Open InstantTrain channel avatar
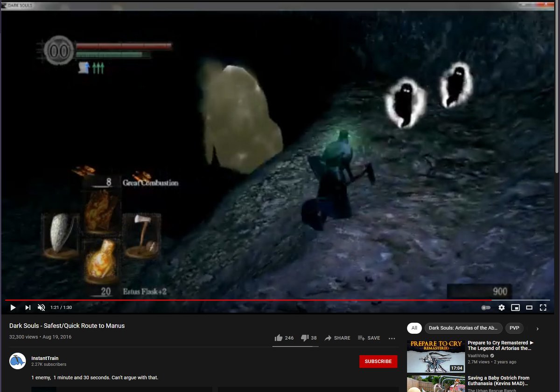The image size is (560, 392). click(18, 361)
